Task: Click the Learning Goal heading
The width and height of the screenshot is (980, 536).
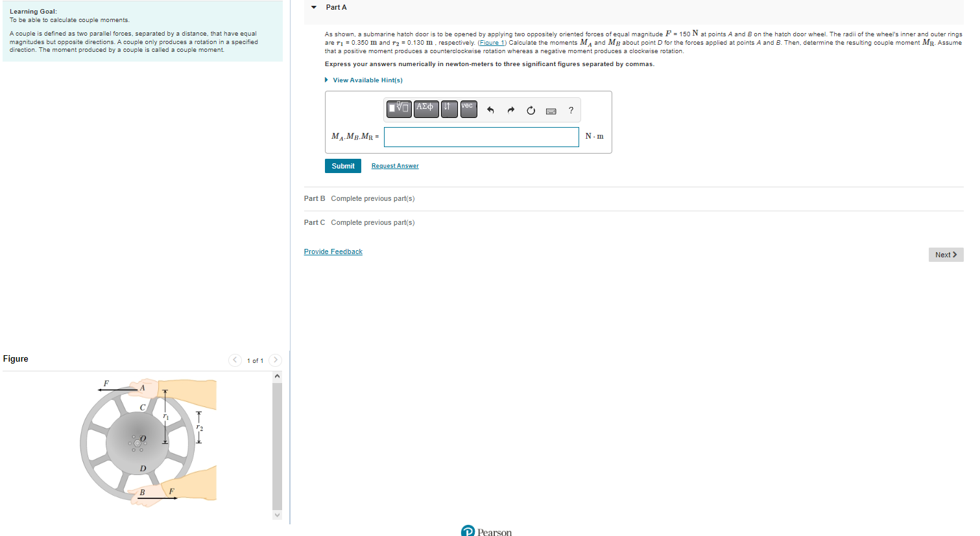Action: tap(33, 12)
